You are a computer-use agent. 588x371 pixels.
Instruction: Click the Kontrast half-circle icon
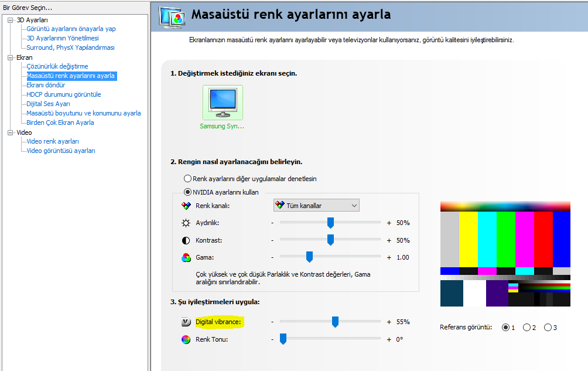(186, 240)
